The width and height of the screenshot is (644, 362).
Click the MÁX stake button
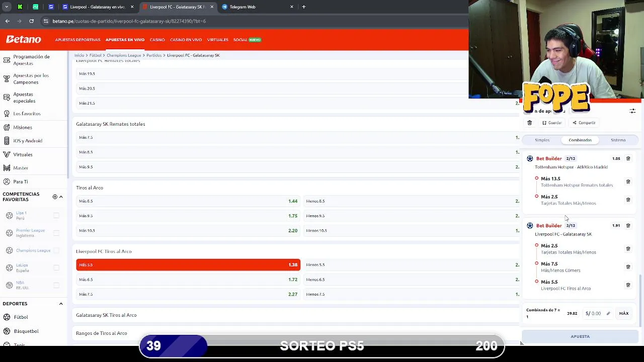[624, 313]
